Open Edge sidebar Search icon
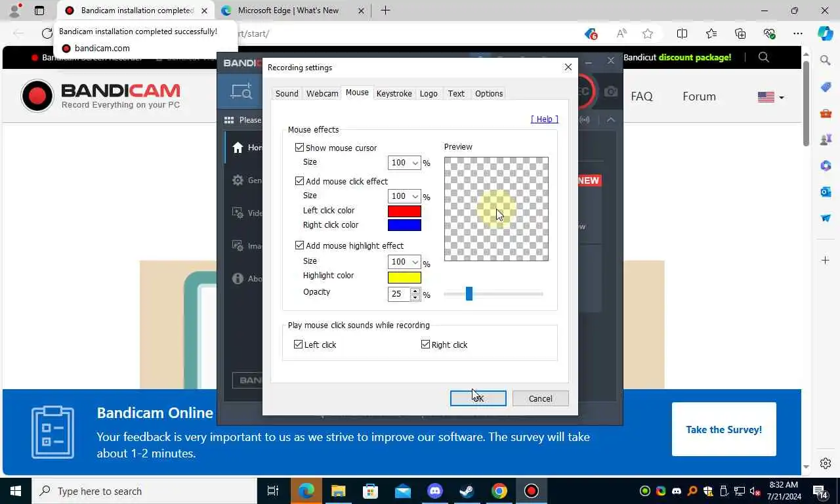 [826, 60]
